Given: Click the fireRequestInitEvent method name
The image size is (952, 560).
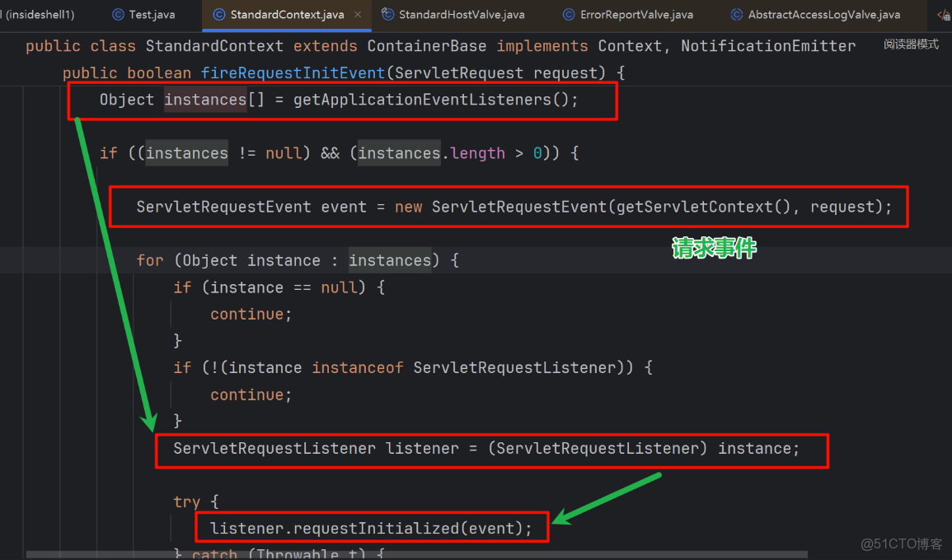Looking at the screenshot, I should (293, 72).
